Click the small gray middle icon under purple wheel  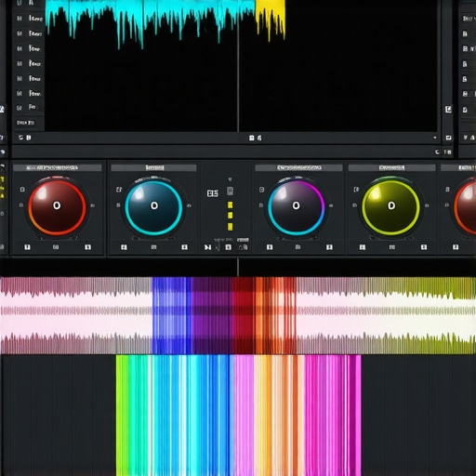(297, 247)
